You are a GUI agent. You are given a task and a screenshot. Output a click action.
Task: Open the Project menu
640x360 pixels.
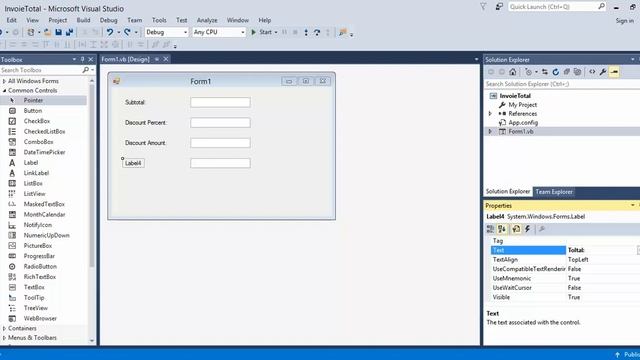click(x=58, y=20)
